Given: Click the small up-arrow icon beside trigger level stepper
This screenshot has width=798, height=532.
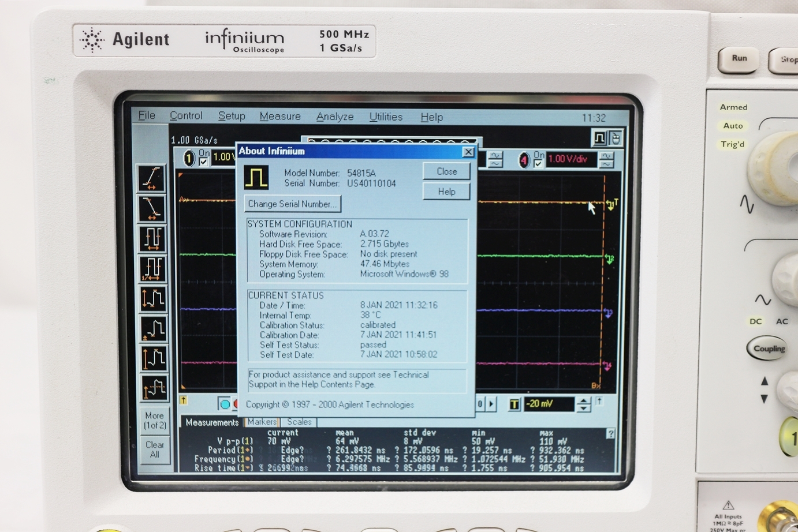Looking at the screenshot, I should point(599,401).
